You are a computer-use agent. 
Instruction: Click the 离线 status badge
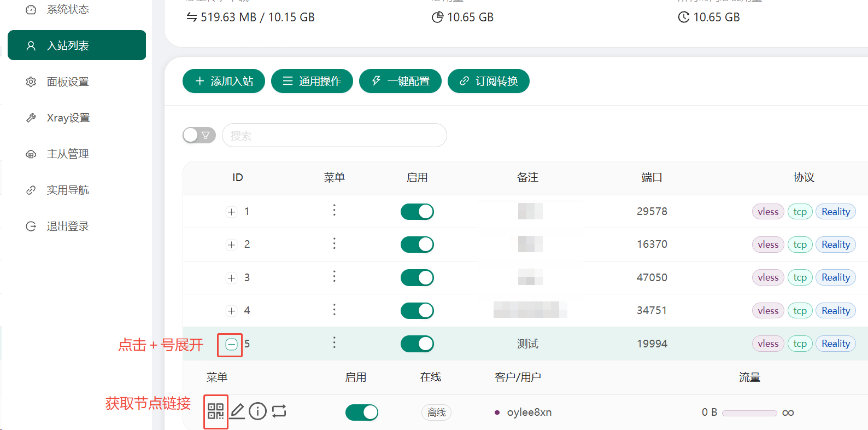coord(436,412)
